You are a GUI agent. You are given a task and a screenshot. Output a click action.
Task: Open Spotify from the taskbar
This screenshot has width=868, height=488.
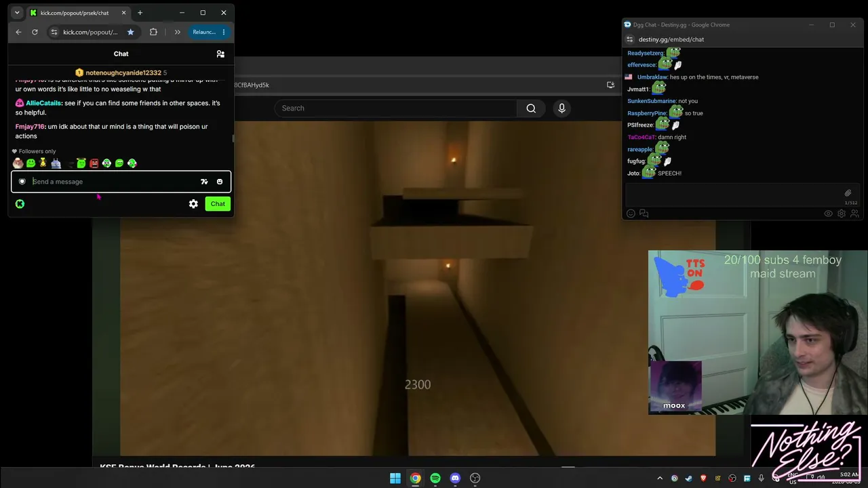click(435, 478)
